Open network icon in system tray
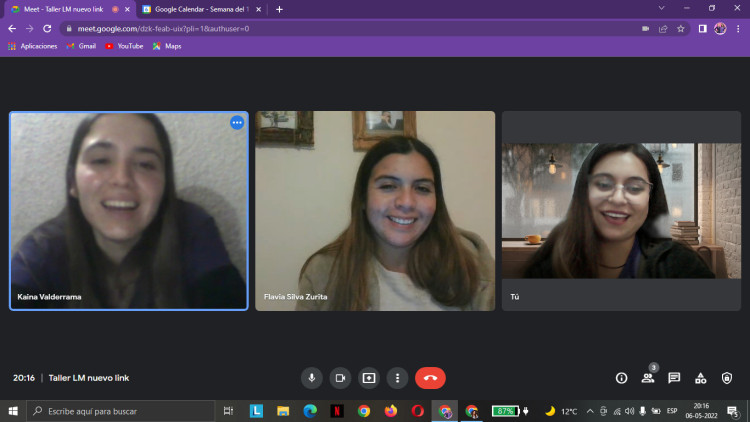This screenshot has height=422, width=750. point(617,411)
